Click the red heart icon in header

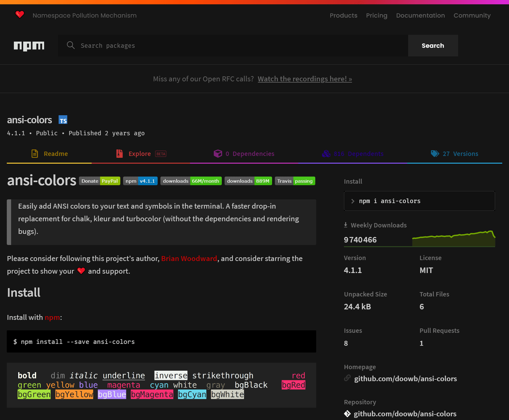(x=20, y=14)
